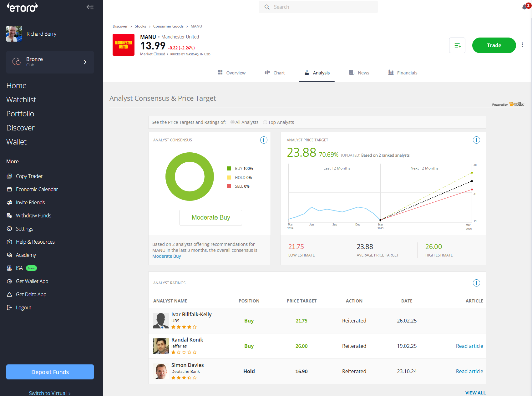The height and width of the screenshot is (396, 532).
Task: Click 26.00 high estimate value
Action: coord(433,247)
